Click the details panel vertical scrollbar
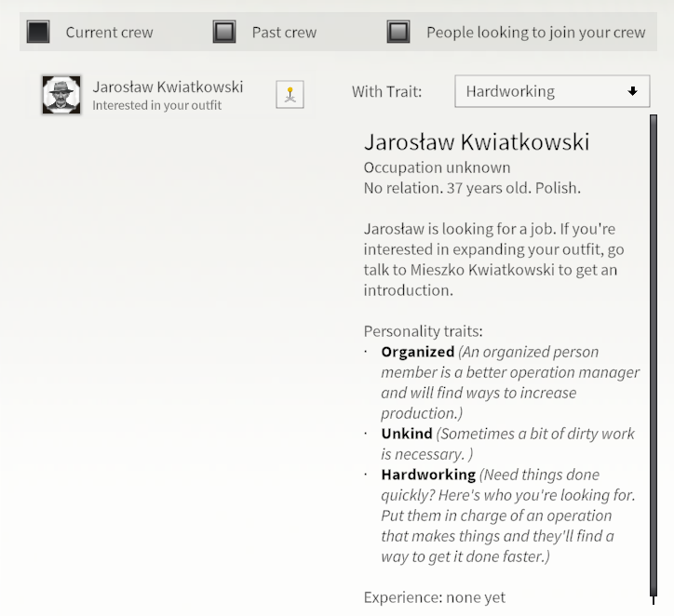The width and height of the screenshot is (674, 616). [654, 355]
